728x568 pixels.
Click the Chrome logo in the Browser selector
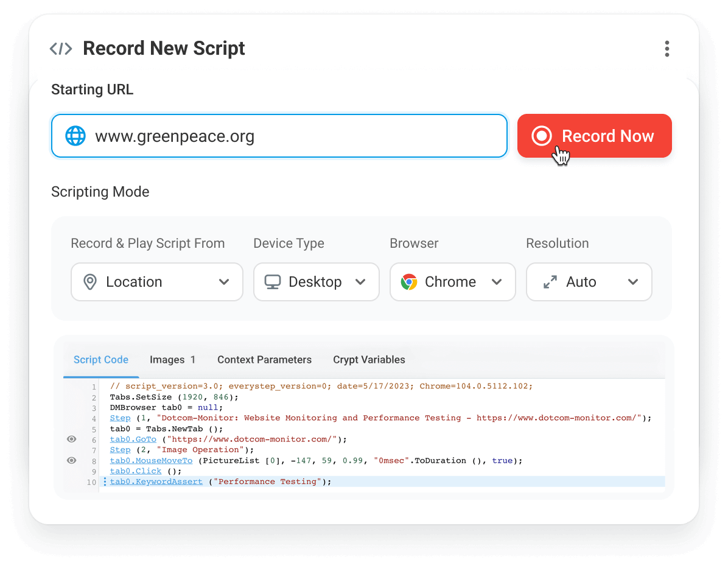click(x=408, y=282)
